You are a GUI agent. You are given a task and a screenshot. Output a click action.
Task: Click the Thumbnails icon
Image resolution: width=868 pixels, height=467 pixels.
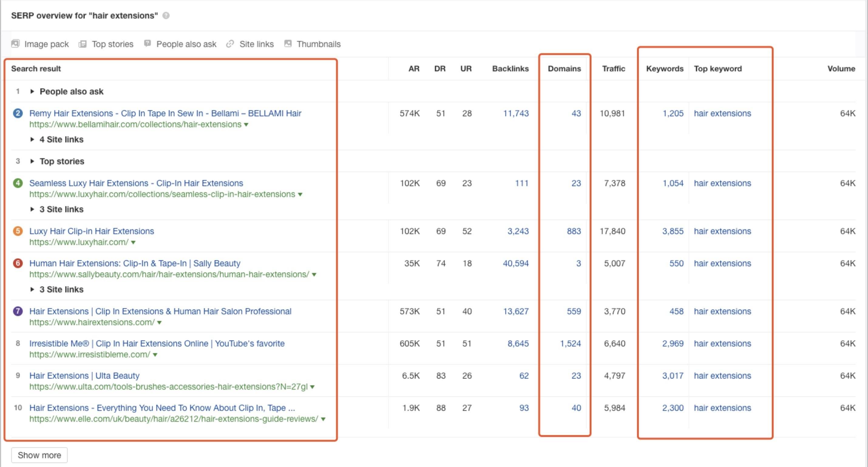coord(288,43)
